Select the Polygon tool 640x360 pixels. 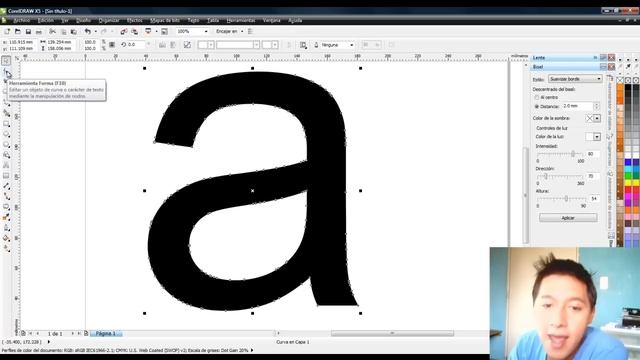click(6, 144)
